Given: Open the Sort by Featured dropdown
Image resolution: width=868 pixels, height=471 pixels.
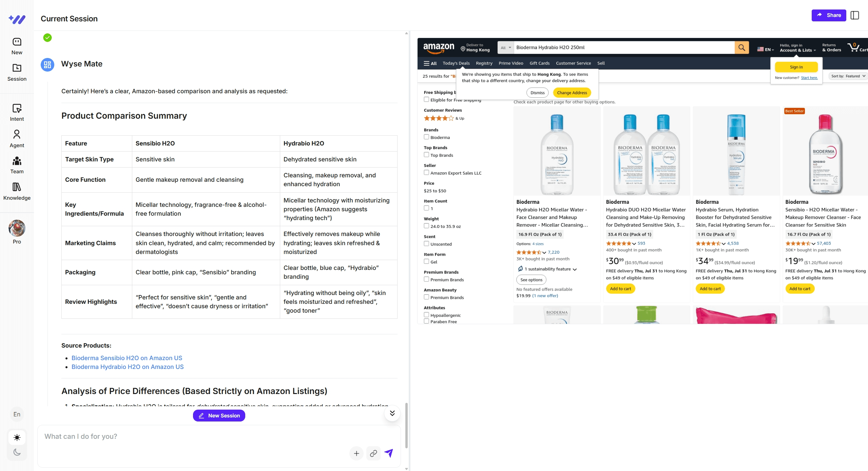Looking at the screenshot, I should point(848,76).
